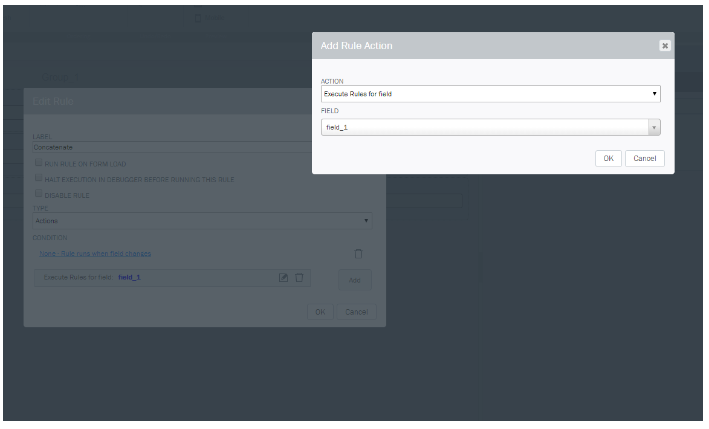Cancel the Add Rule Action dialog
Image resolution: width=709 pixels, height=429 pixels.
645,158
